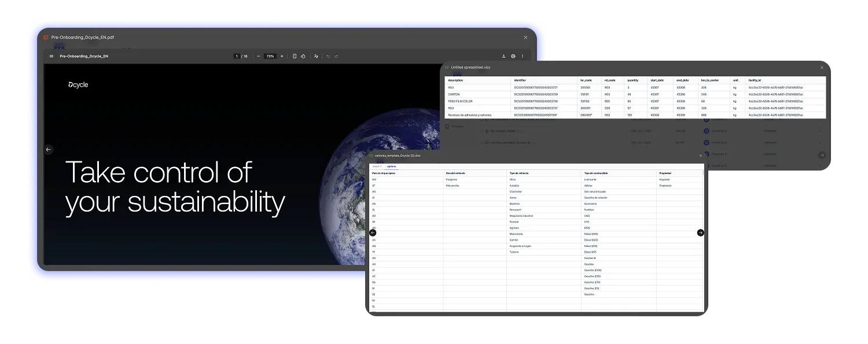The height and width of the screenshot is (344, 868).
Task: Check the box next to vehicles_template_Dcycle file
Action: click(480, 143)
